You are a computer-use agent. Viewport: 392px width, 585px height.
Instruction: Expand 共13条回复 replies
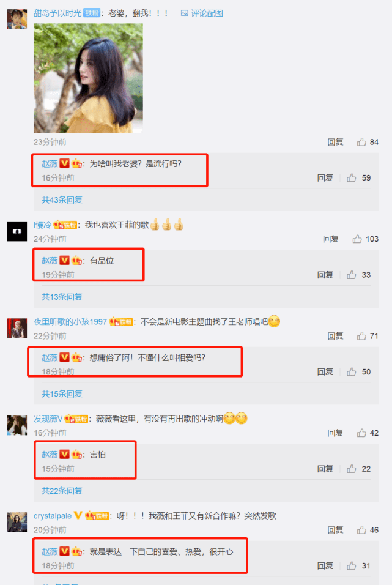click(x=62, y=297)
